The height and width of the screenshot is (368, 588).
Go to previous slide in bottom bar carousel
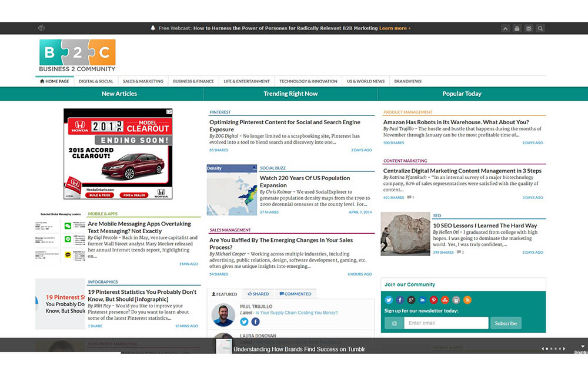pos(542,349)
